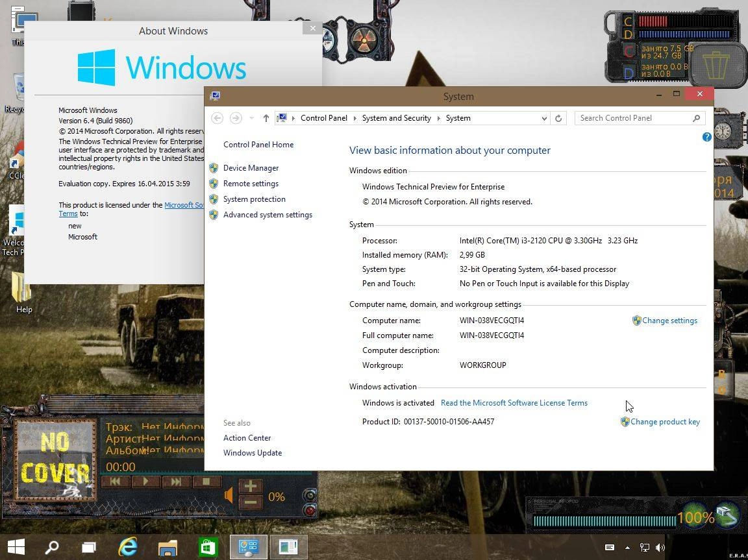Screen dimensions: 748x560
Task: Open the network tray icon
Action: click(x=645, y=548)
